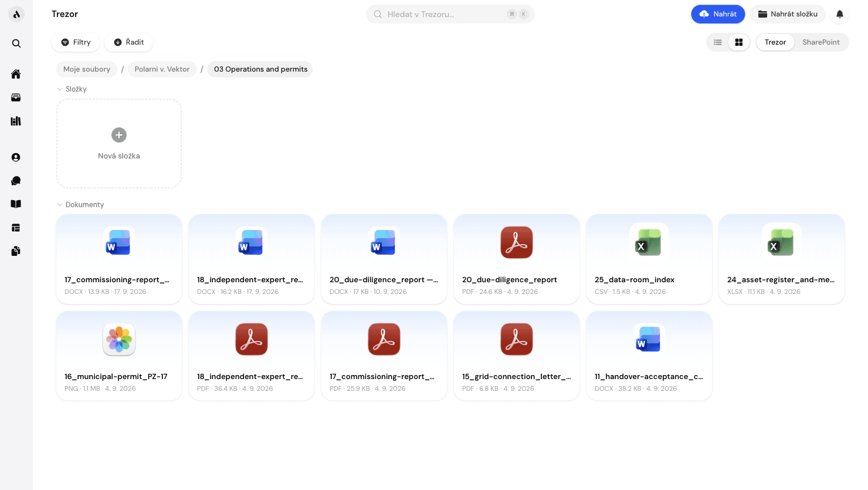Open the Řadit sort options
This screenshot has height=490, width=868.
coord(129,42)
